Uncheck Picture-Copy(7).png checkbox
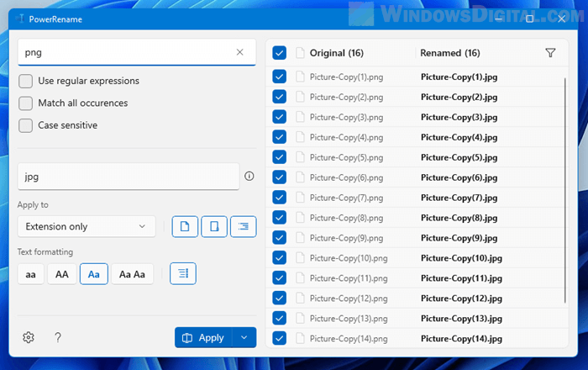The height and width of the screenshot is (370, 588). 280,198
